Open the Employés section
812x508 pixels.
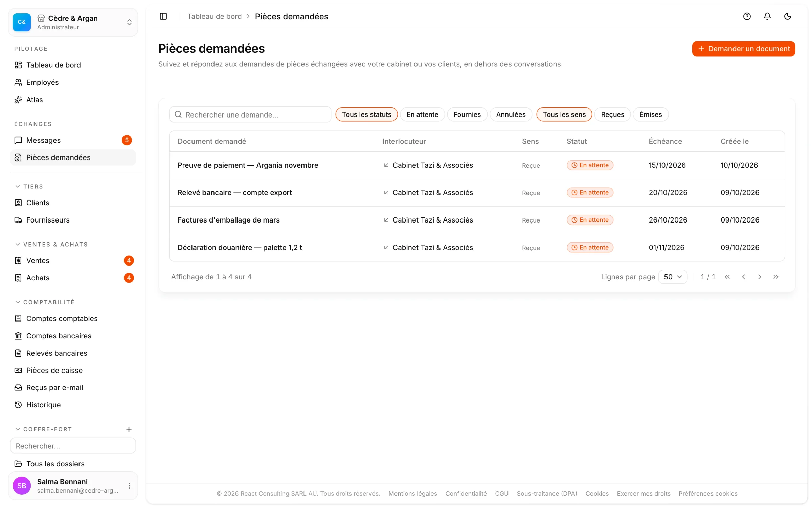[73, 82]
